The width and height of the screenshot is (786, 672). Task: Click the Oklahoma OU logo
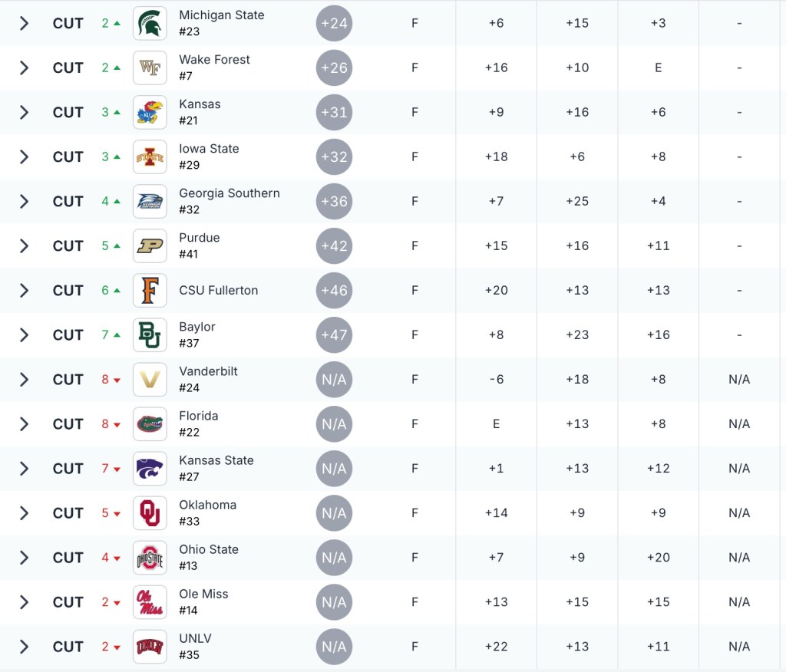pos(150,512)
